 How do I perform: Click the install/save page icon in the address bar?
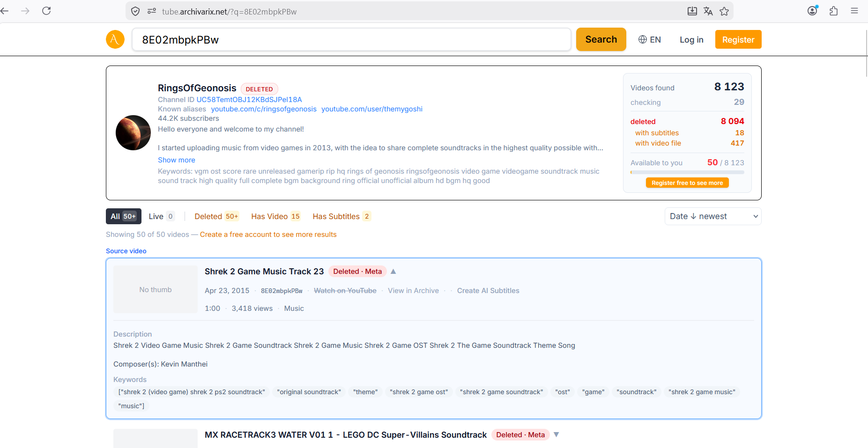coord(692,11)
